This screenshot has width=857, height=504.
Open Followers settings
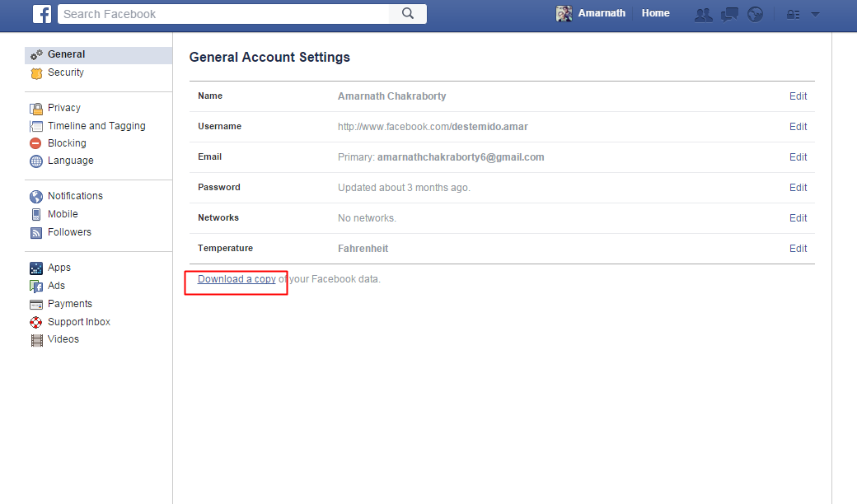click(69, 232)
